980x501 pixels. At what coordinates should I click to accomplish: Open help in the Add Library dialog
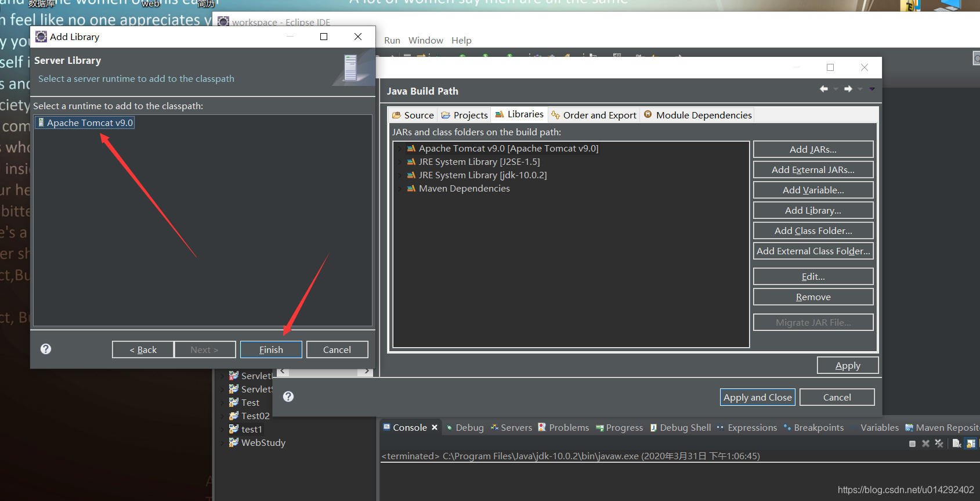pyautogui.click(x=46, y=349)
